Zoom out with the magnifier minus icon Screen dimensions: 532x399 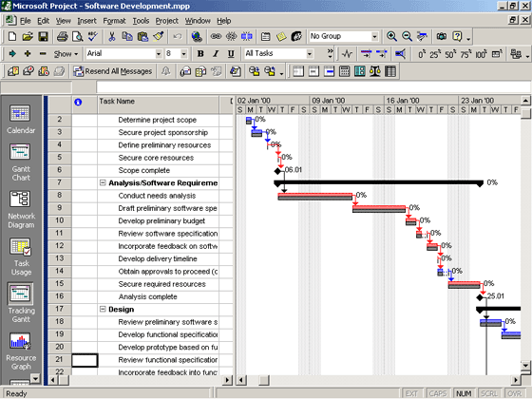point(407,36)
